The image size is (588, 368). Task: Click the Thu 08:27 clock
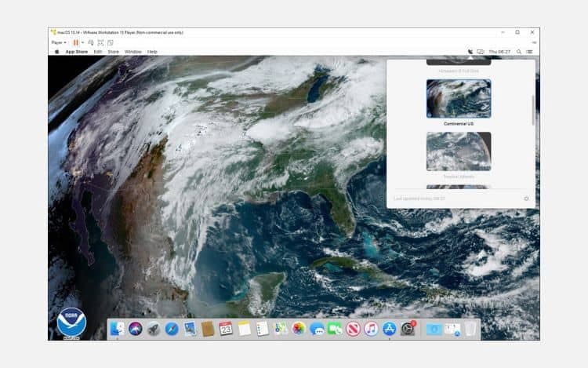click(499, 52)
